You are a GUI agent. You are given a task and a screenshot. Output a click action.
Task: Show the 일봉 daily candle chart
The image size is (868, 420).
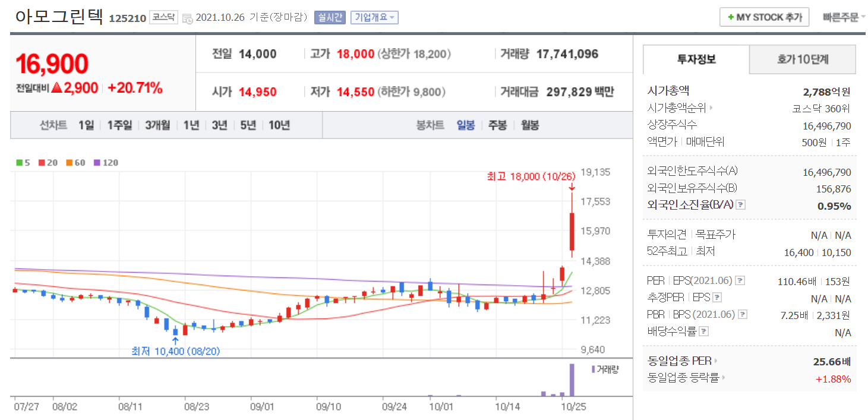(x=466, y=125)
